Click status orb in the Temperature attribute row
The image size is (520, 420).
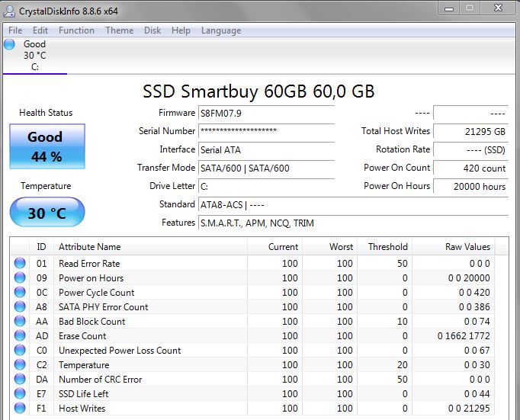click(20, 364)
